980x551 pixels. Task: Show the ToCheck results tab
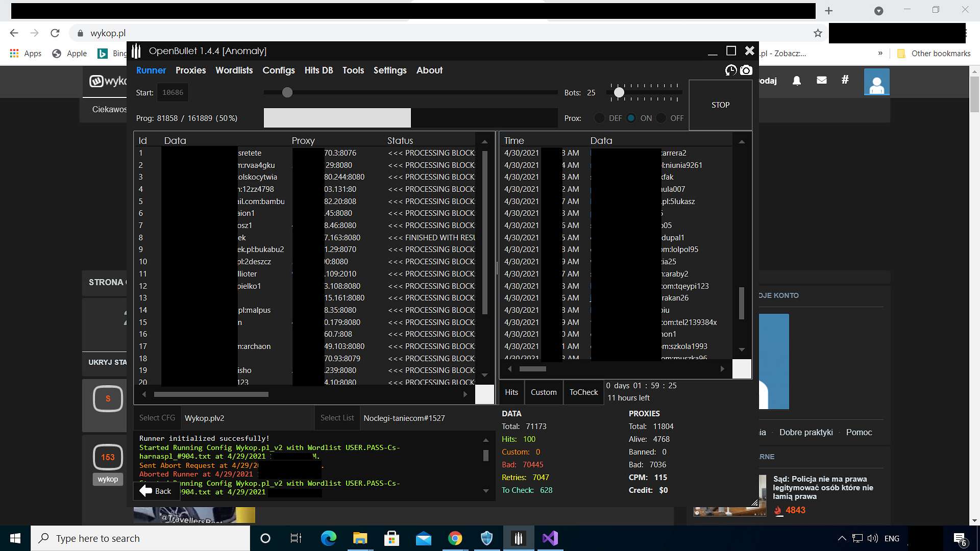583,392
